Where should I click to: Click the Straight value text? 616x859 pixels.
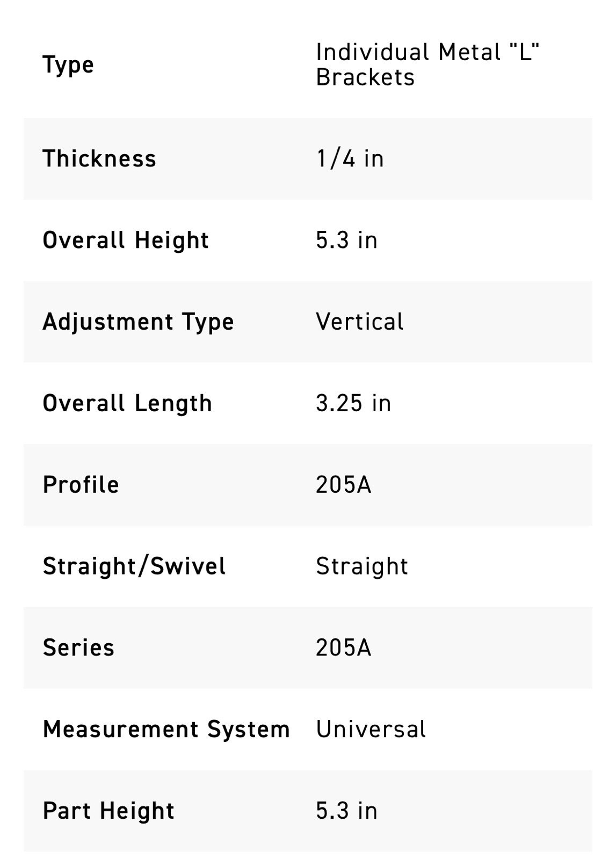point(362,567)
